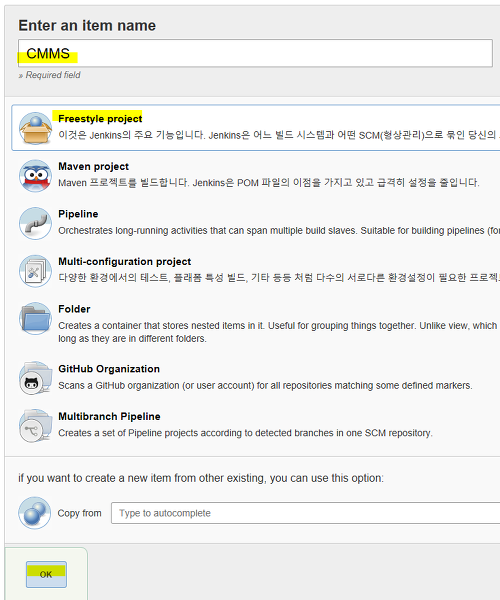Click the Multibranch Pipeline description text
The height and width of the screenshot is (600, 500).
[245, 433]
